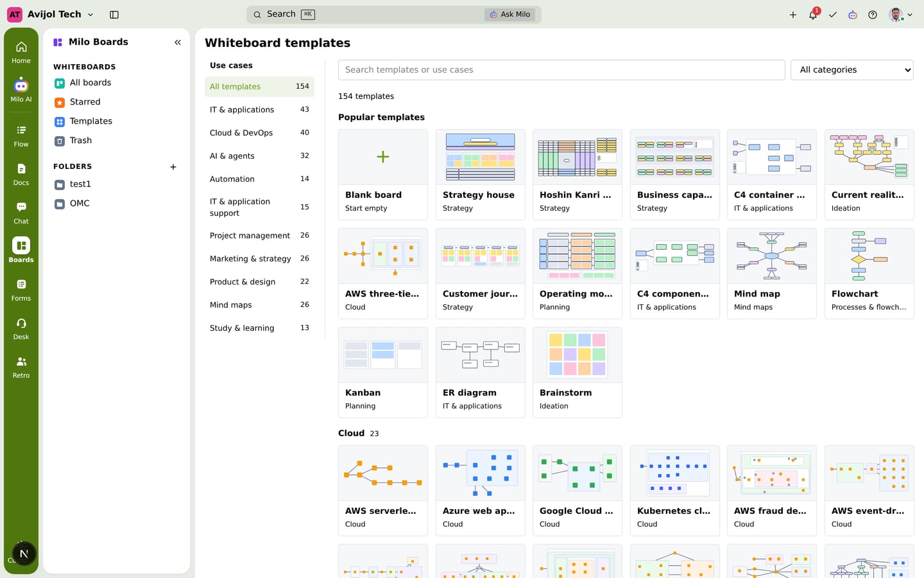Open Forms in the sidebar
924x578 pixels.
pyautogui.click(x=21, y=290)
